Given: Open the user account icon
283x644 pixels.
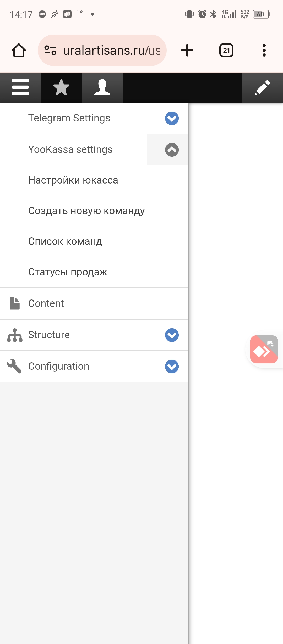Looking at the screenshot, I should [102, 87].
